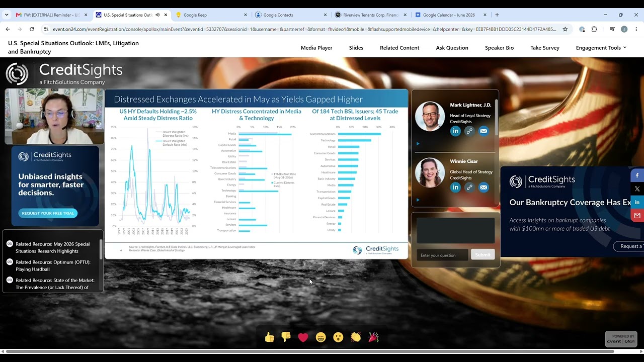Go back in browser history
The width and height of the screenshot is (644, 362).
point(8,29)
